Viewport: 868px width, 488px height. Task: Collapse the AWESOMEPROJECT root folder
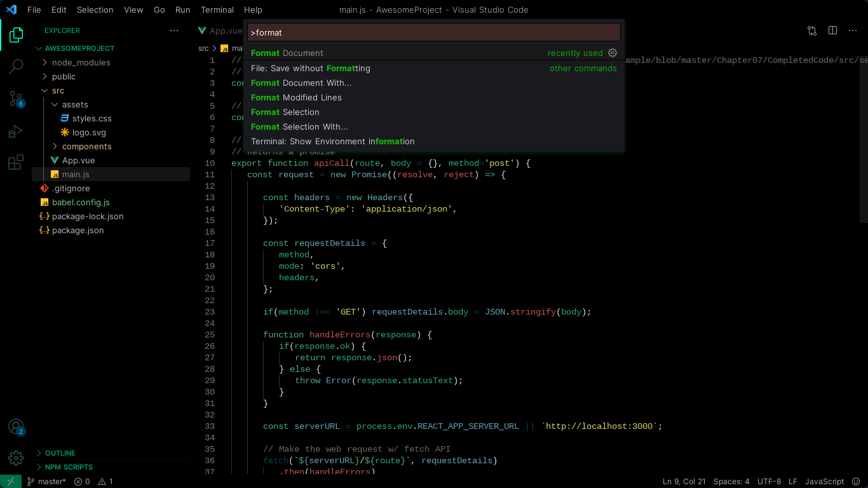(111, 48)
